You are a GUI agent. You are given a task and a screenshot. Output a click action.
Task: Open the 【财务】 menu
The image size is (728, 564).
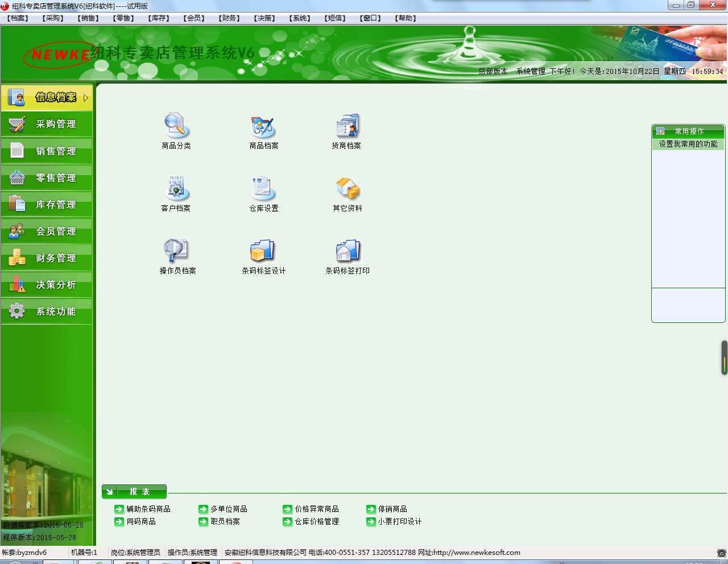pos(229,18)
